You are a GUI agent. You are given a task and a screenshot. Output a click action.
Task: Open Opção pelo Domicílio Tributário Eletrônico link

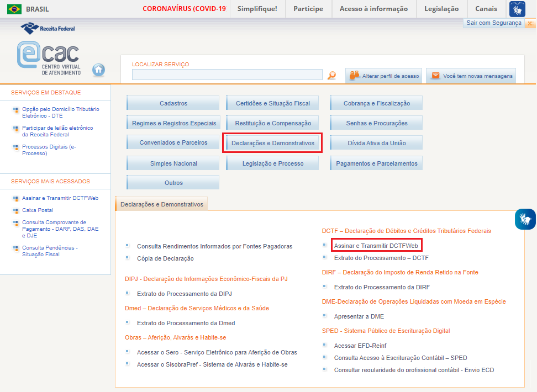(x=61, y=112)
